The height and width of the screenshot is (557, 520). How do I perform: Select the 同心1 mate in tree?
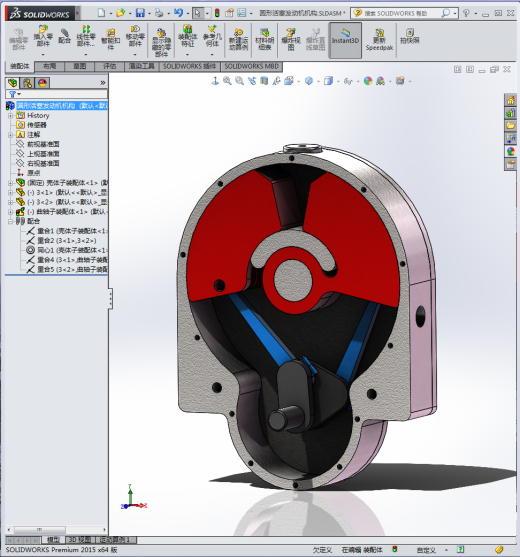coord(67,250)
